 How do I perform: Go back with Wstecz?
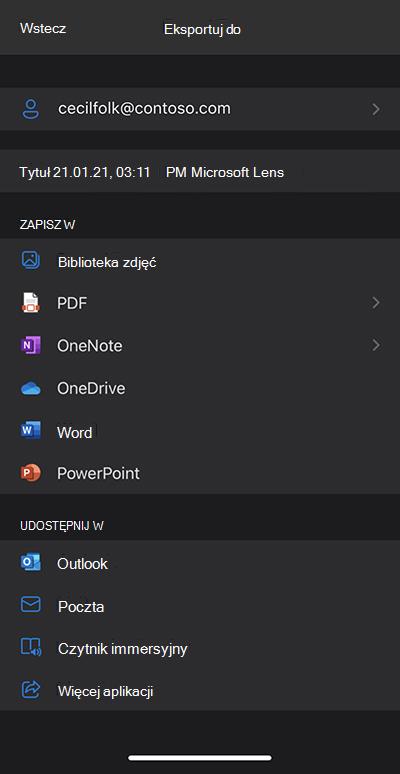click(x=43, y=29)
